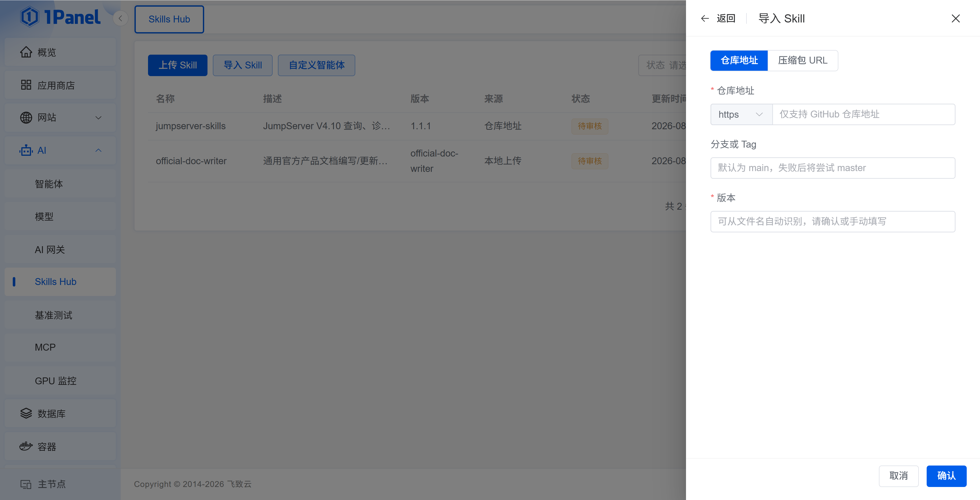Collapse the sidebar with the chevron button
Screen dimensions: 980x500
click(x=120, y=18)
